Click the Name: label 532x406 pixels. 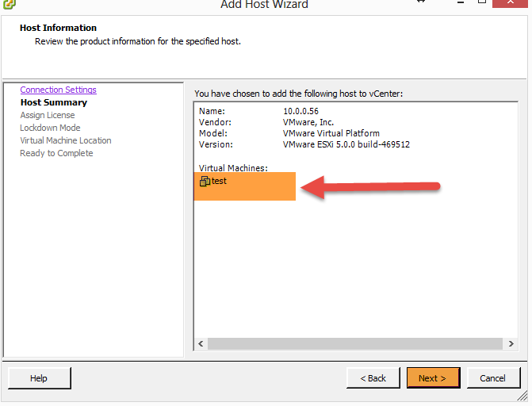pos(212,111)
